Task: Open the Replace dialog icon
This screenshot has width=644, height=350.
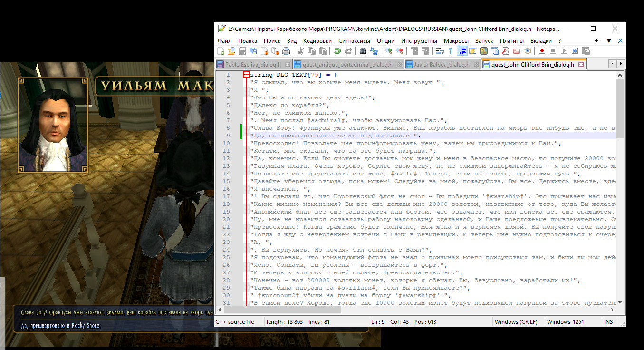Action: (374, 51)
